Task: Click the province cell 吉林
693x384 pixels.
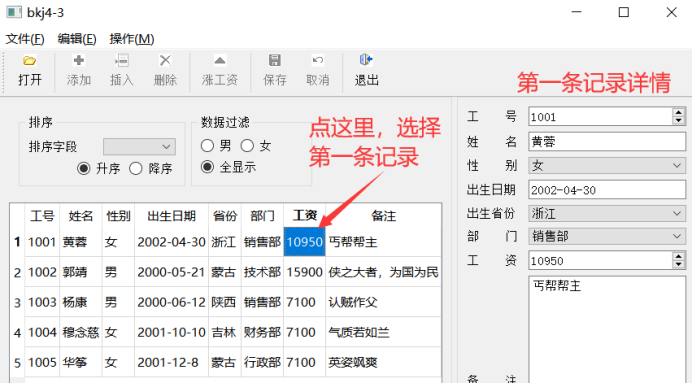Action: (225, 332)
